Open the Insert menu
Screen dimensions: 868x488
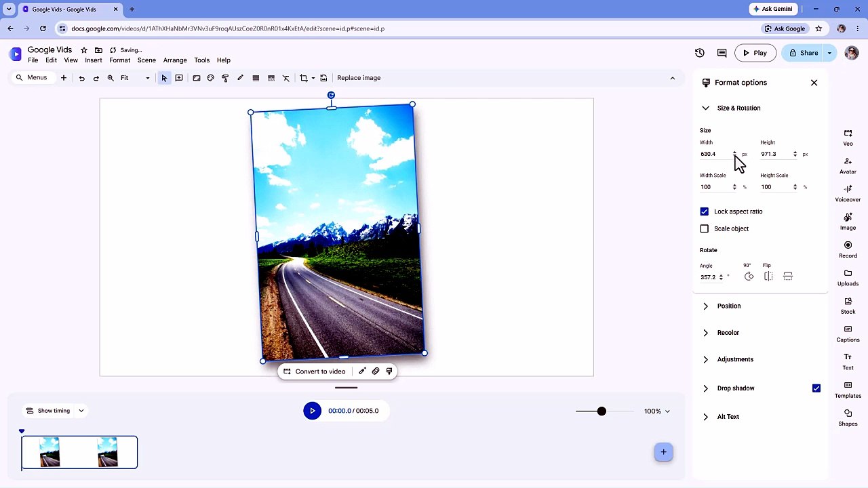point(94,60)
